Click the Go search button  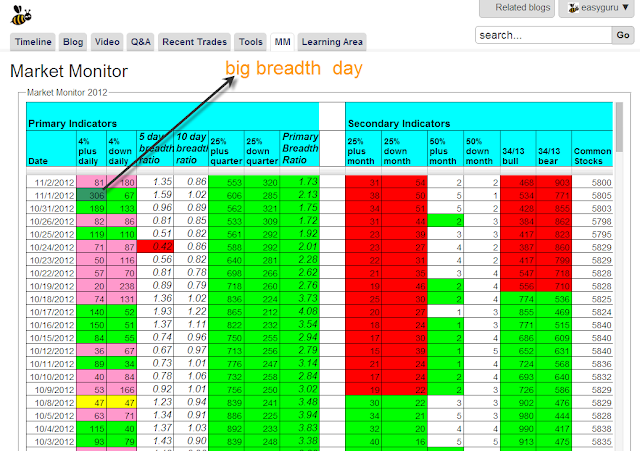point(623,36)
